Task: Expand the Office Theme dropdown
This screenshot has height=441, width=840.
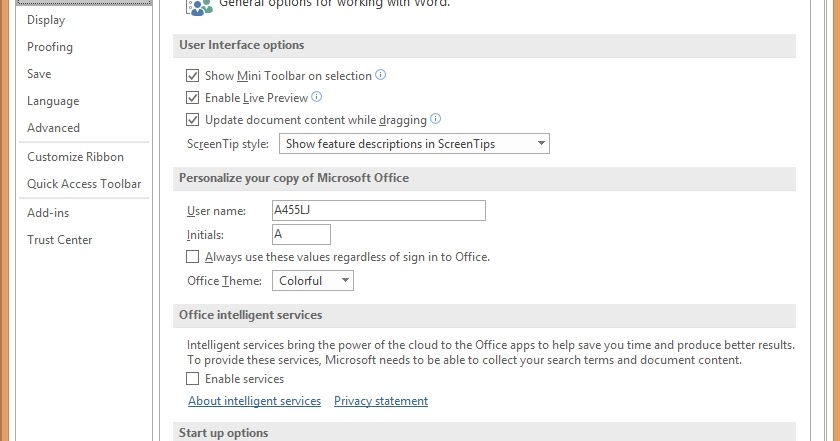Action: coord(313,281)
